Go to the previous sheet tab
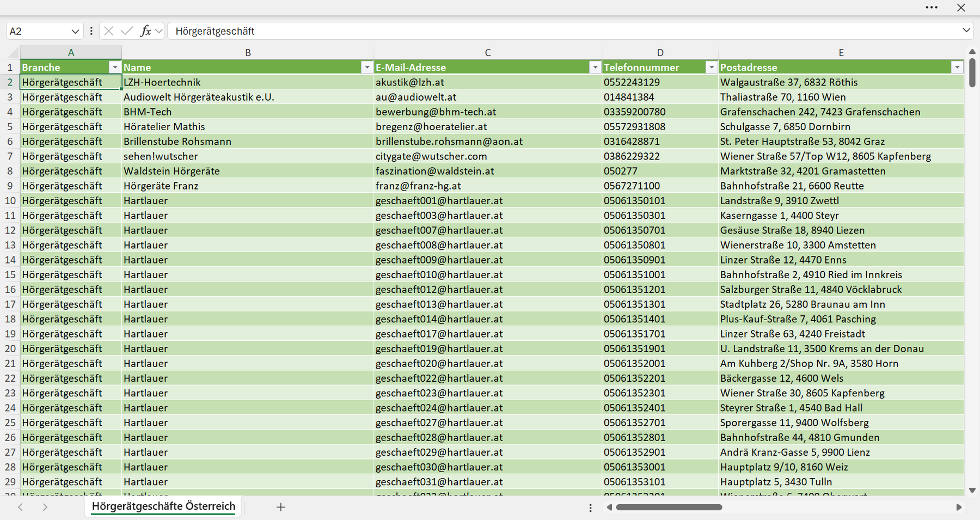The width and height of the screenshot is (980, 520). pyautogui.click(x=20, y=507)
